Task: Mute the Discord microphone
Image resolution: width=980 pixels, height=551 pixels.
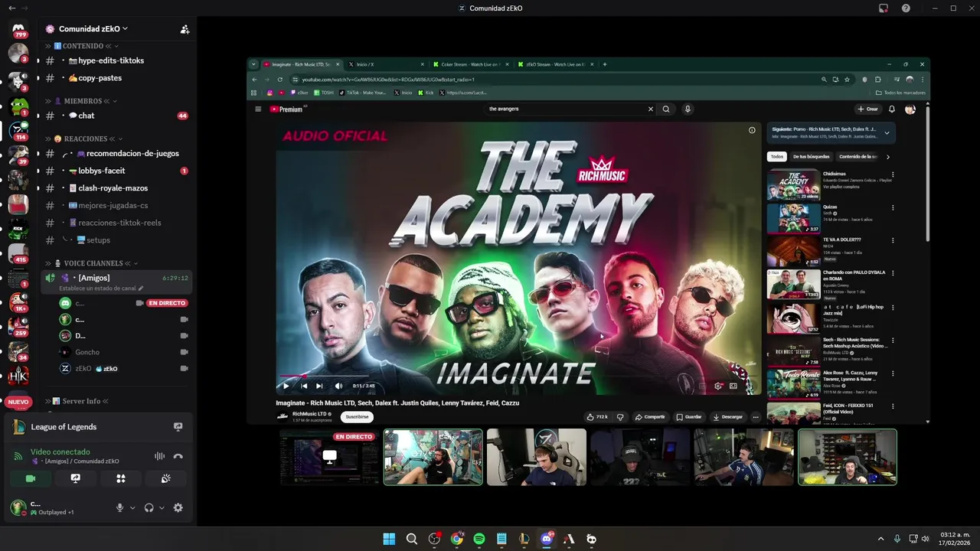Action: (119, 507)
